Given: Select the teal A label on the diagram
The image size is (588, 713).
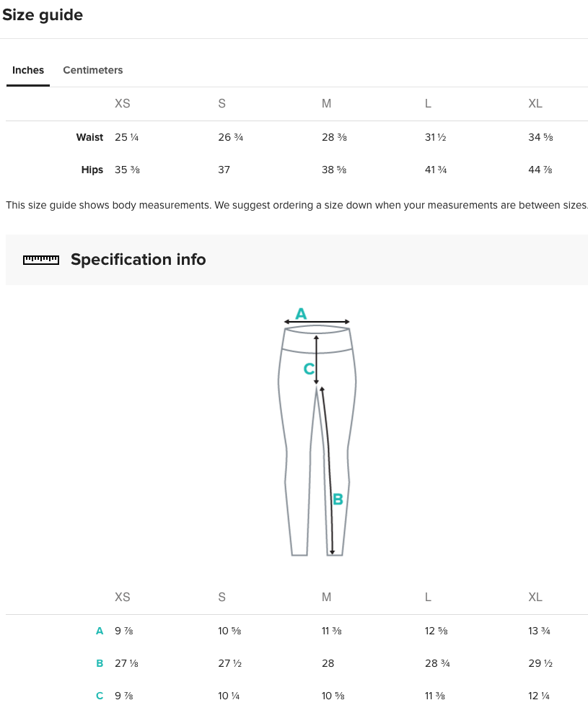Looking at the screenshot, I should (x=300, y=313).
